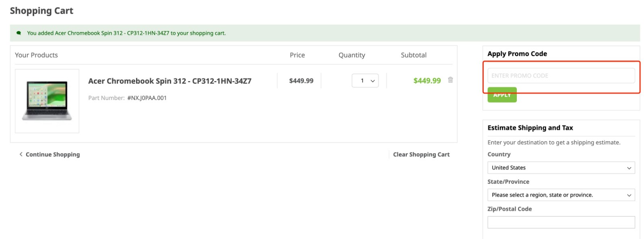The width and height of the screenshot is (644, 239).
Task: Click the green APPLY button
Action: 502,95
